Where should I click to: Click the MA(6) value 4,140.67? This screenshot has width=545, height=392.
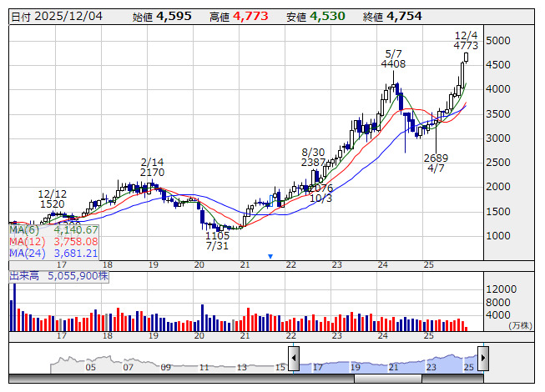76,230
